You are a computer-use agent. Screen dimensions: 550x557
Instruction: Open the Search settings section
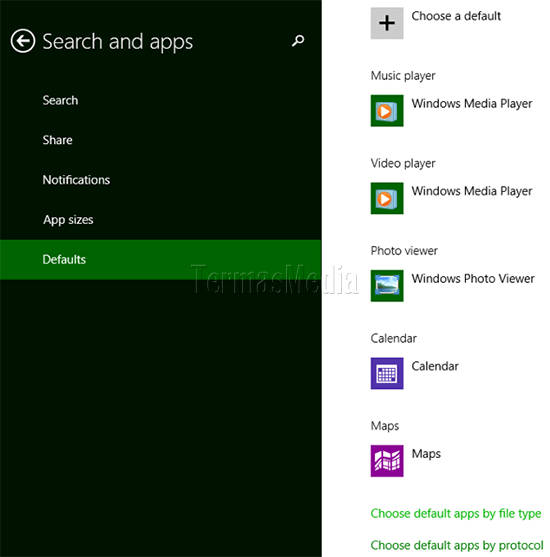(x=161, y=101)
